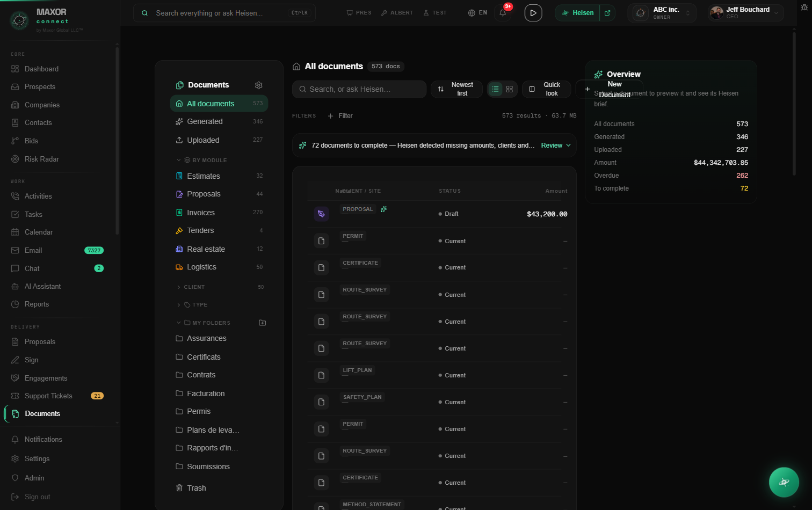Open Email with 7327 badge

point(58,250)
